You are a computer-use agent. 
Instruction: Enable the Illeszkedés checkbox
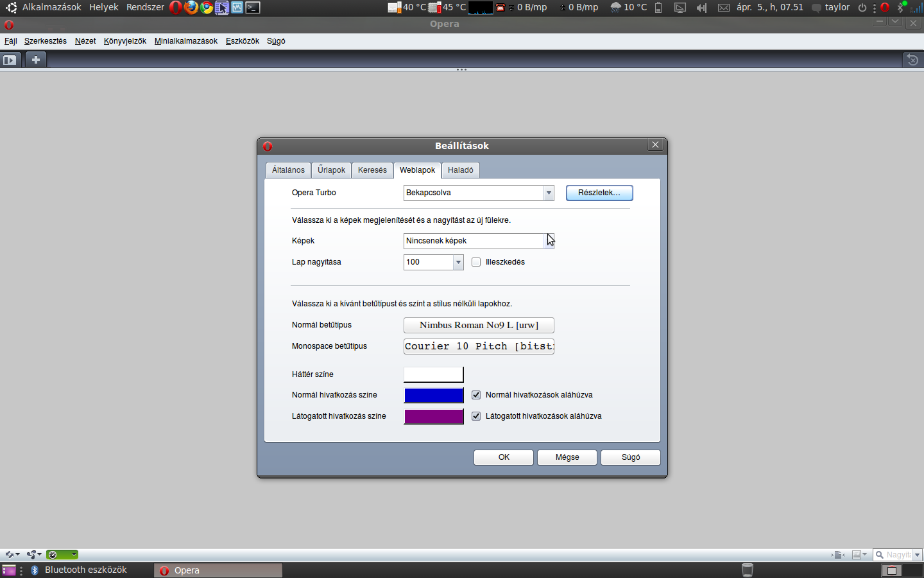point(476,262)
